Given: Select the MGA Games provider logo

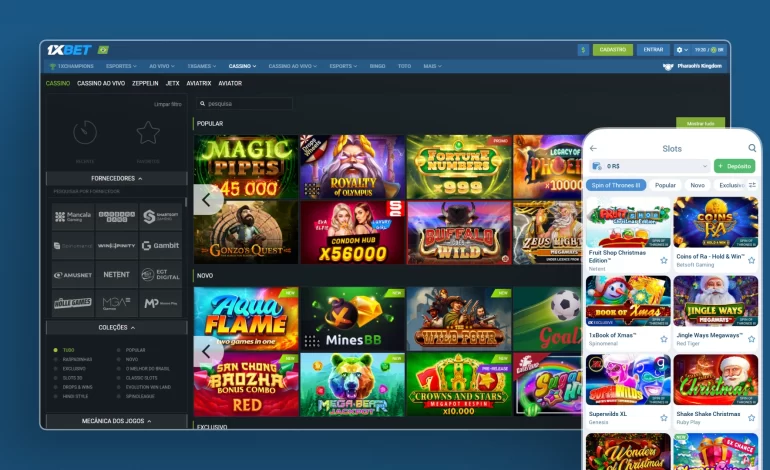Looking at the screenshot, I should (116, 303).
